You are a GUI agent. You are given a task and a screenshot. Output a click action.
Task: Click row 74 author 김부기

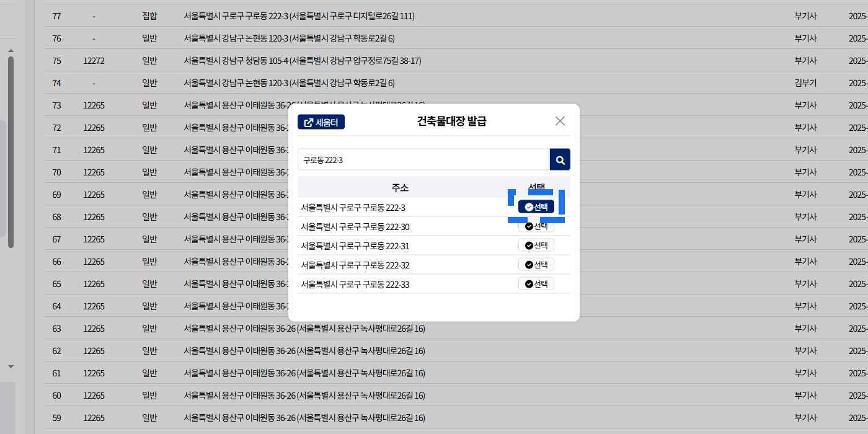coord(805,83)
